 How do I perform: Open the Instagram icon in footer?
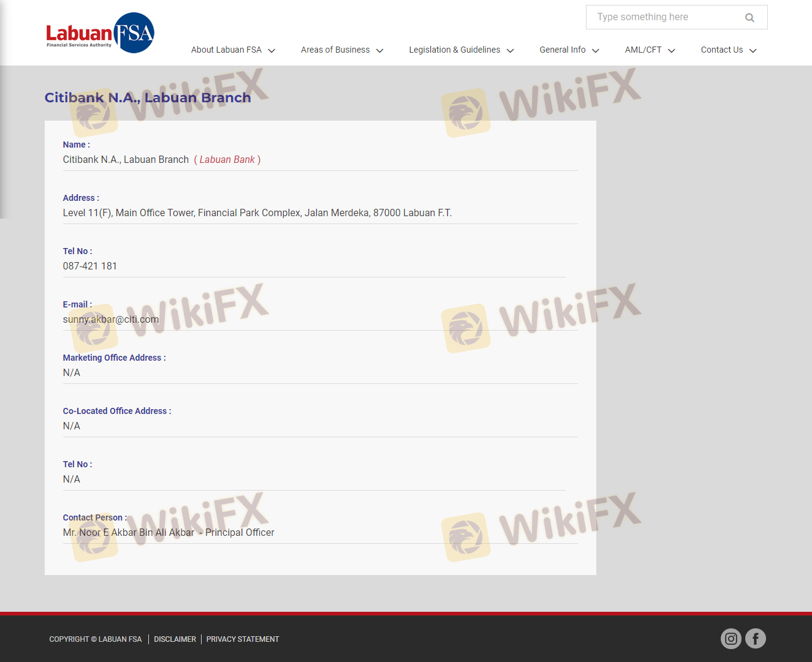731,639
